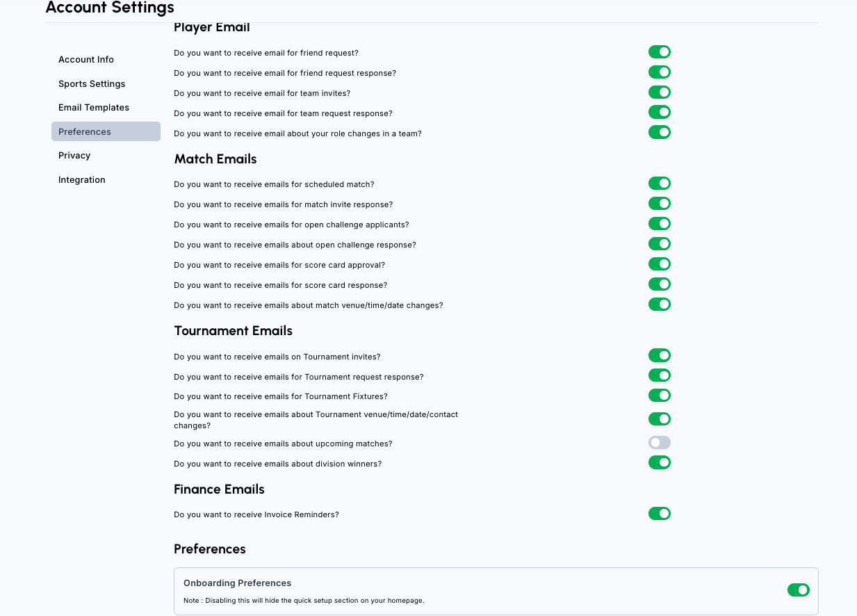This screenshot has height=616, width=857.
Task: Toggle match venue/time/date change emails
Action: pyautogui.click(x=659, y=305)
